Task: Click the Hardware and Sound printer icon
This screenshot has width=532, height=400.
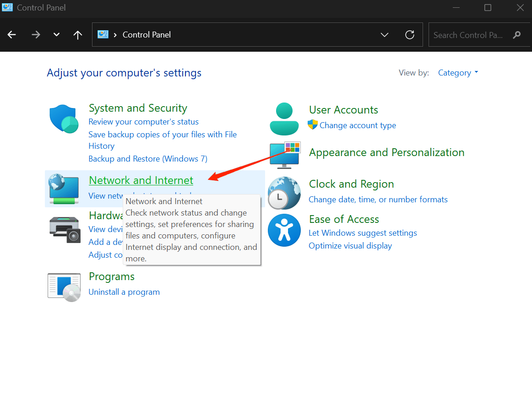Action: [64, 229]
